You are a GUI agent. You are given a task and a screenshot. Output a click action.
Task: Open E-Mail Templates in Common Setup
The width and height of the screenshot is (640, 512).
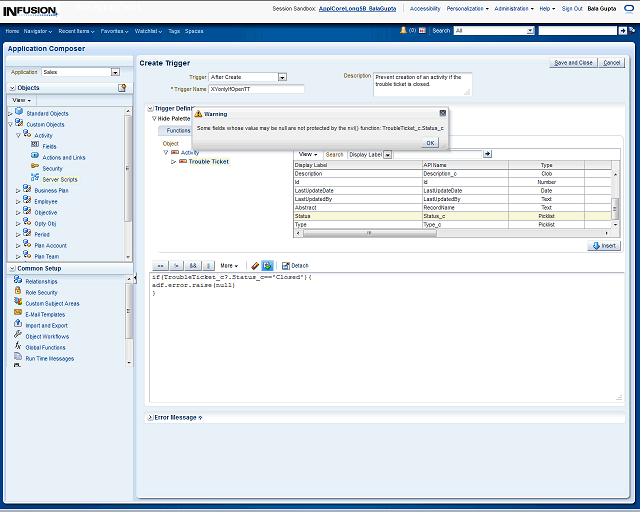coord(44,314)
